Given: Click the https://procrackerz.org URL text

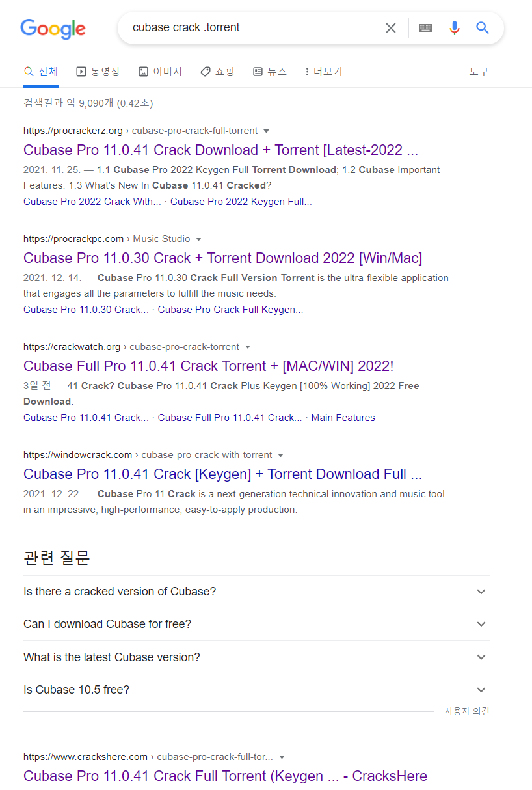Looking at the screenshot, I should pyautogui.click(x=73, y=131).
